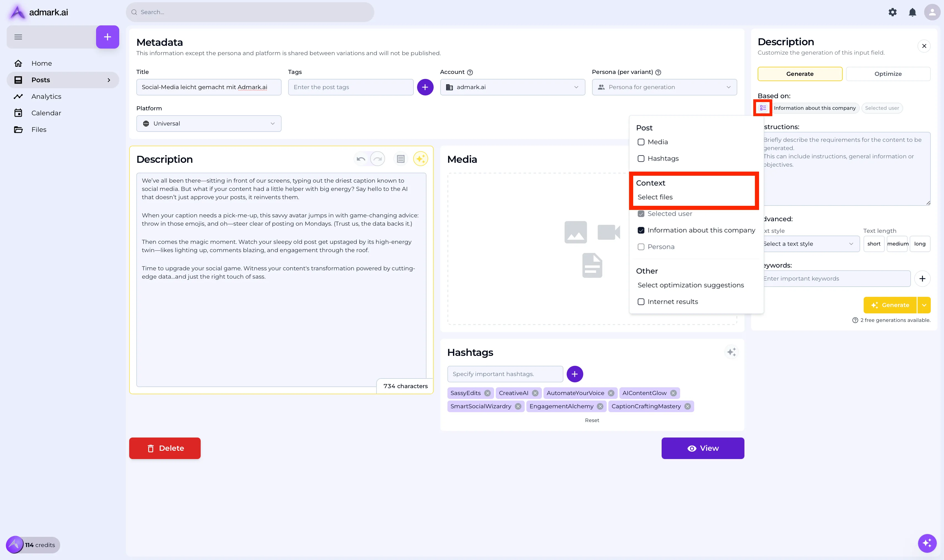Open the settings gear icon
This screenshot has width=944, height=560.
[892, 12]
